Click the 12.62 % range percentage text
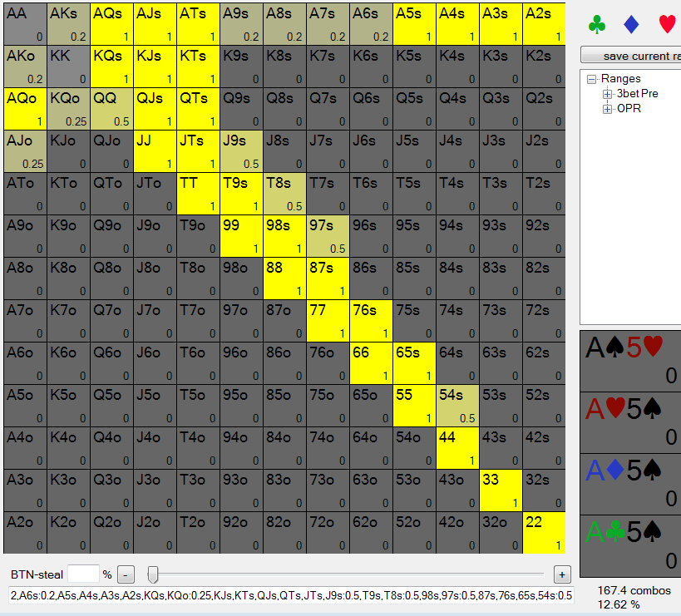Image resolution: width=681 pixels, height=616 pixels. [619, 604]
